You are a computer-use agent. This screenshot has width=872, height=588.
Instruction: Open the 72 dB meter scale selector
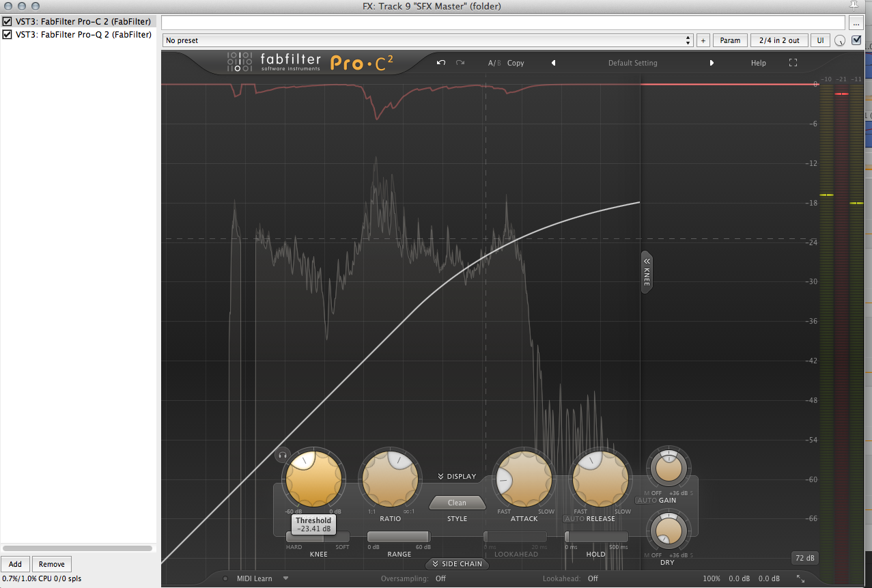(x=805, y=558)
